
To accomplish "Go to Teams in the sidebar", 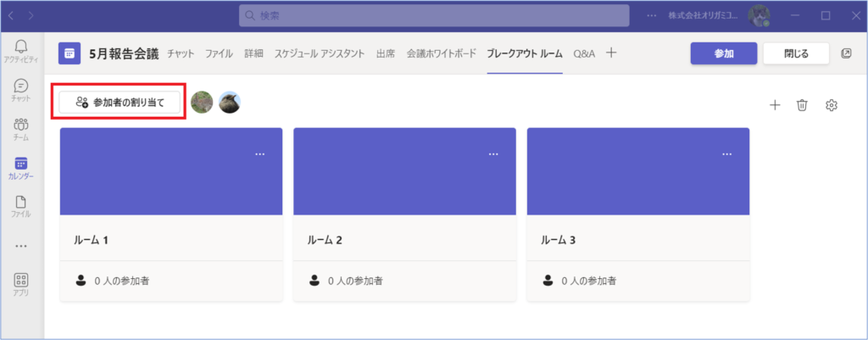I will [21, 129].
